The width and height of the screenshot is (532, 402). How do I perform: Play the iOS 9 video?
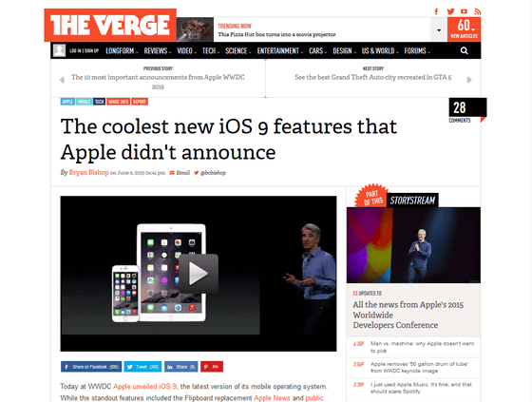click(199, 274)
